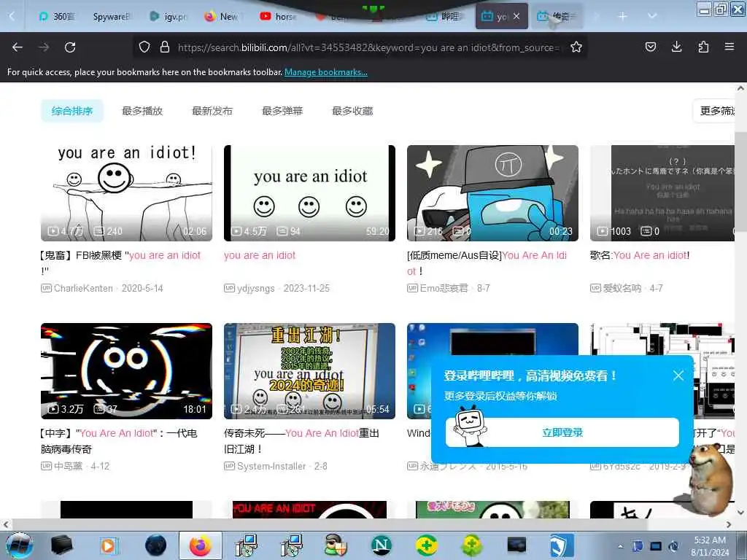The height and width of the screenshot is (560, 747).
Task: Open the downloads arrow icon
Action: (x=676, y=47)
